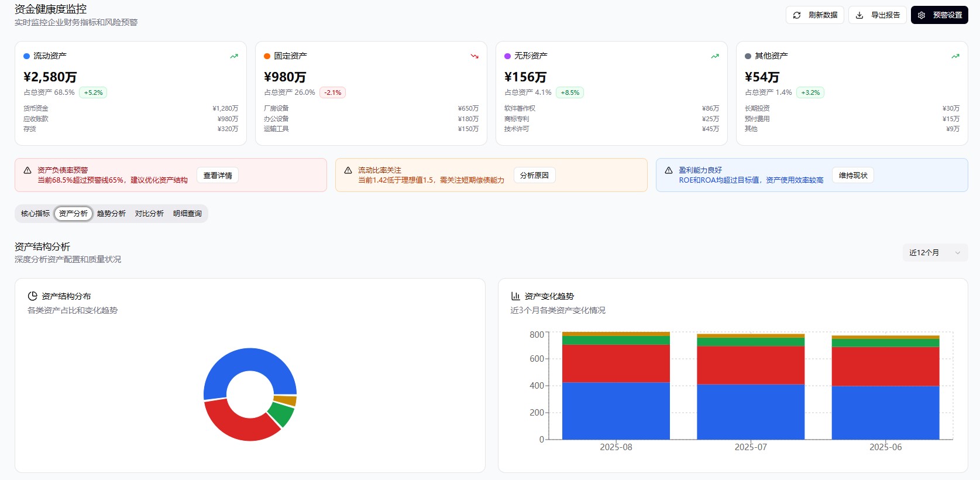This screenshot has height=480, width=980.
Task: Select the 明细查询 tab
Action: click(187, 214)
